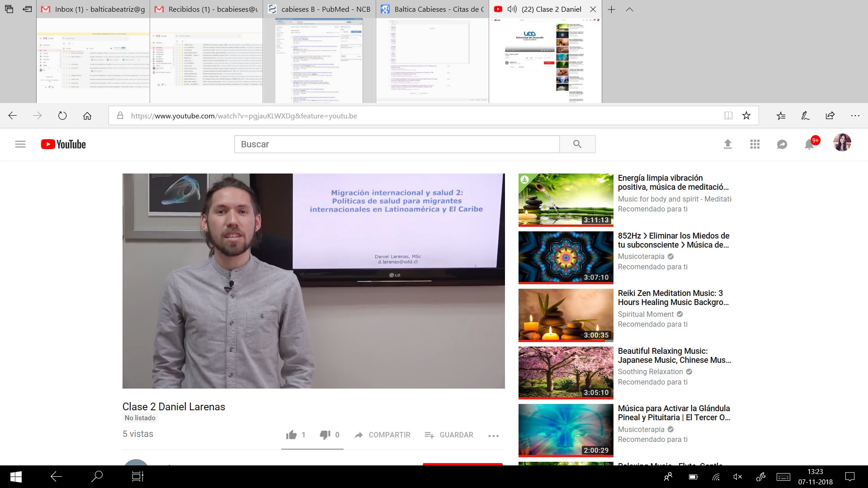Mute the audio icon on YouTube tab

pos(512,9)
